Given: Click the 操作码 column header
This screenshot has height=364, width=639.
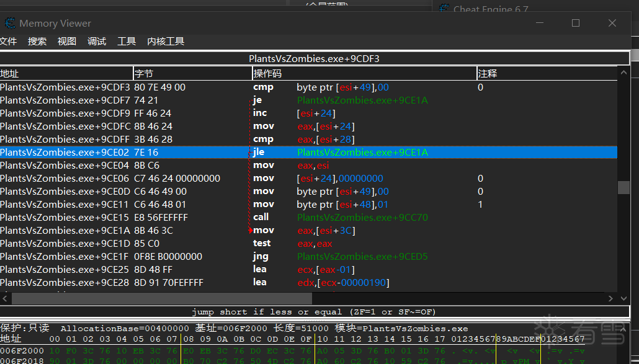Looking at the screenshot, I should pyautogui.click(x=364, y=74).
